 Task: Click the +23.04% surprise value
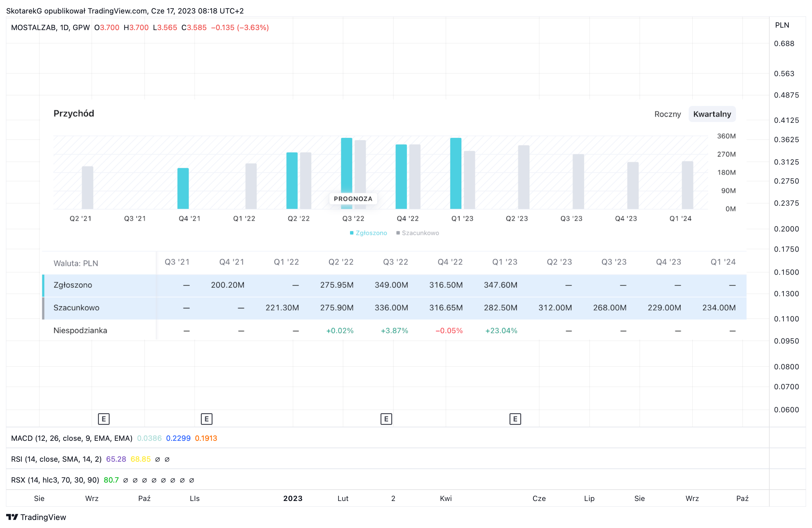(x=501, y=331)
